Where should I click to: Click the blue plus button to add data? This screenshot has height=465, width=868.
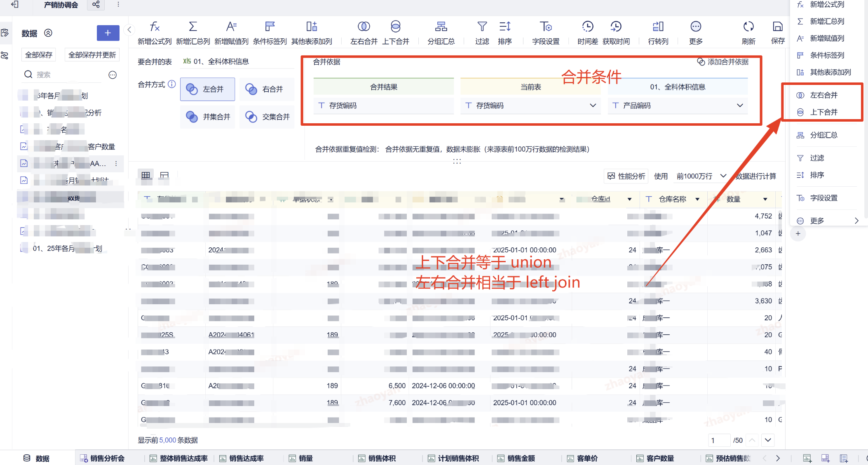pos(108,33)
